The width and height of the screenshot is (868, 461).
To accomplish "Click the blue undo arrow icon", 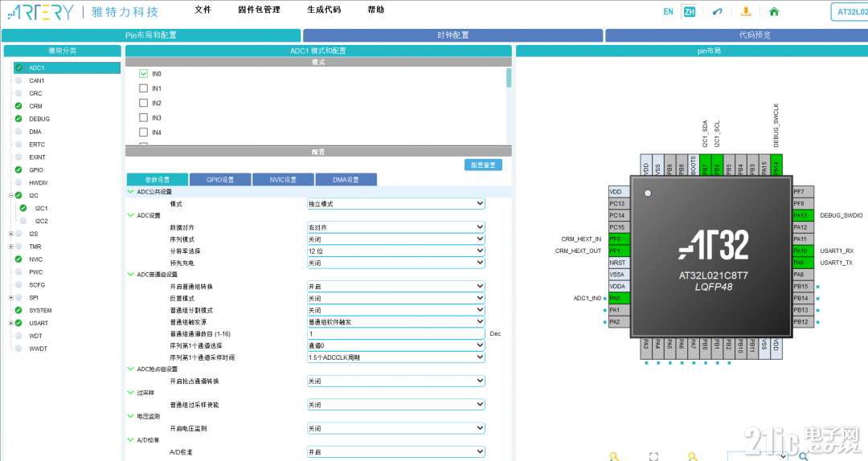I will [x=718, y=11].
